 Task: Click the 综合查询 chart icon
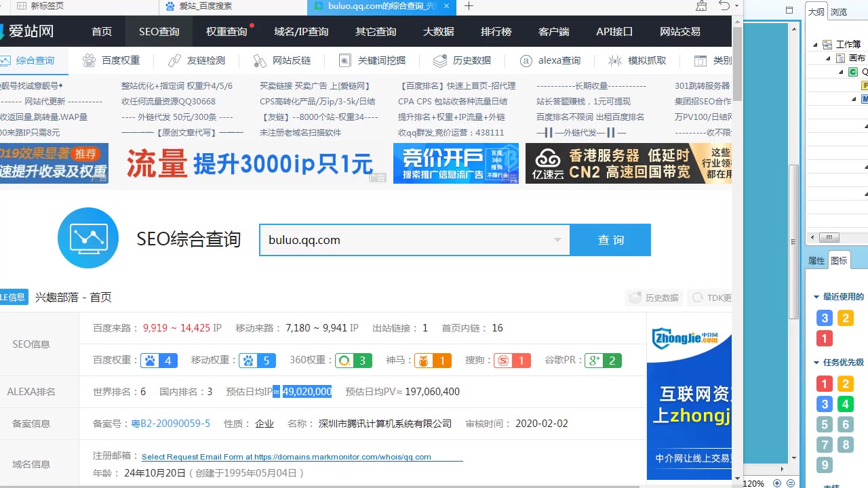(x=5, y=60)
